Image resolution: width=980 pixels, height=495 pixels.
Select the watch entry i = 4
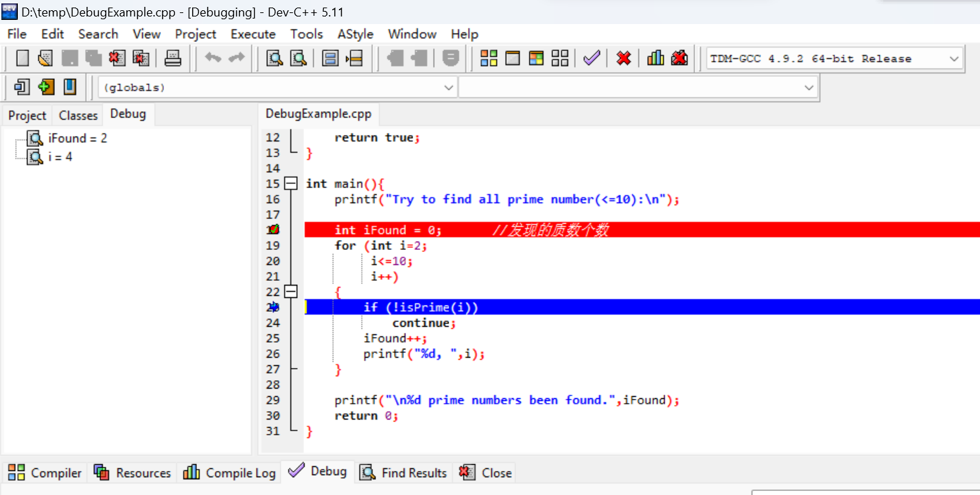click(x=60, y=157)
